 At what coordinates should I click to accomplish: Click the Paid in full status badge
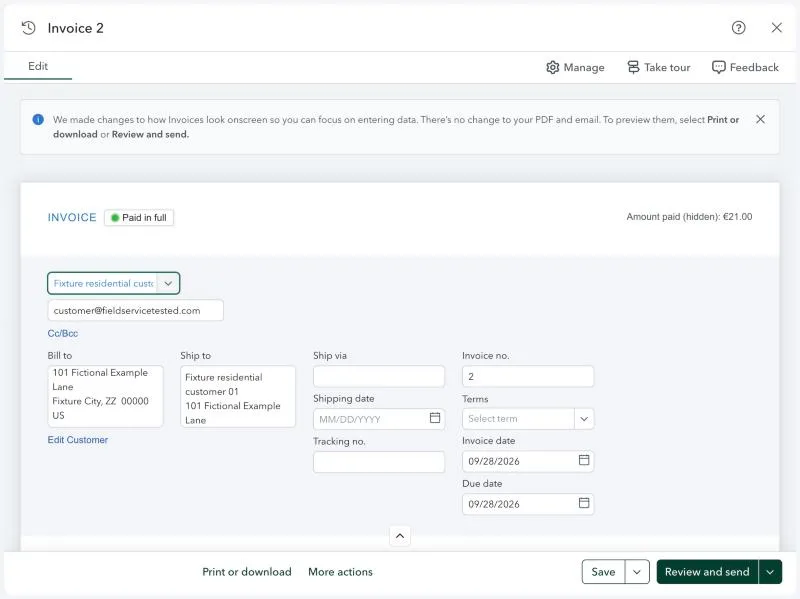coord(139,218)
